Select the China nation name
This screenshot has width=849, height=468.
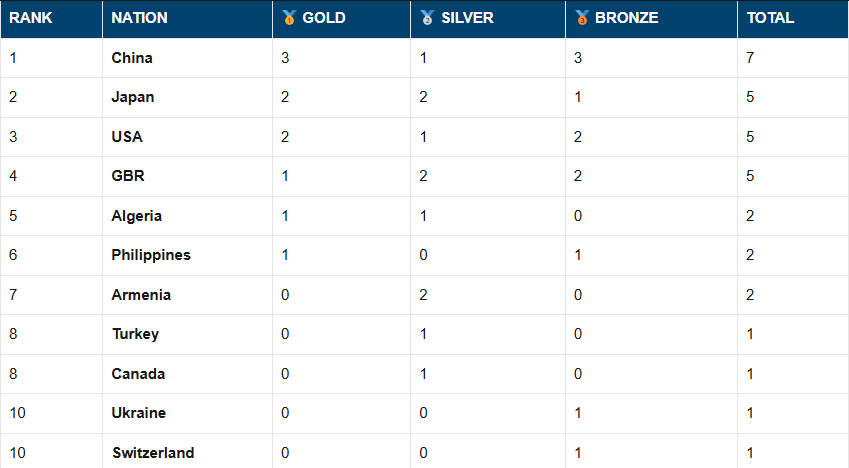click(132, 58)
